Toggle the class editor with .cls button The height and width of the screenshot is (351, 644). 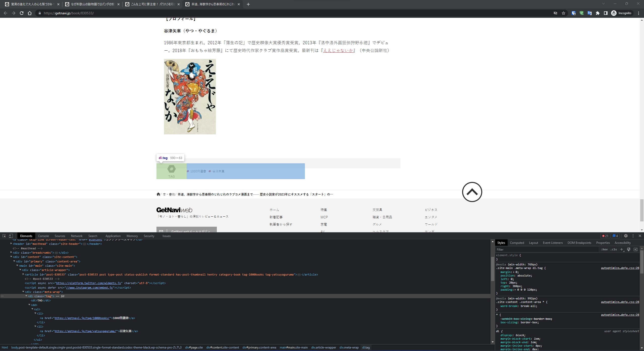614,249
